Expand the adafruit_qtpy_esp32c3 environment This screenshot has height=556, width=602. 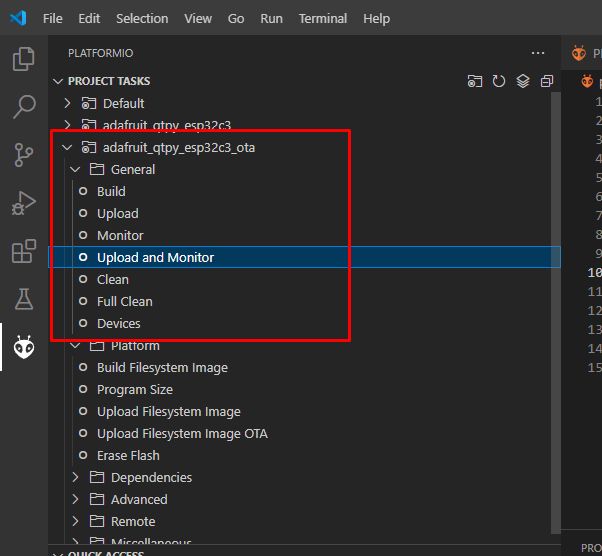[68, 125]
